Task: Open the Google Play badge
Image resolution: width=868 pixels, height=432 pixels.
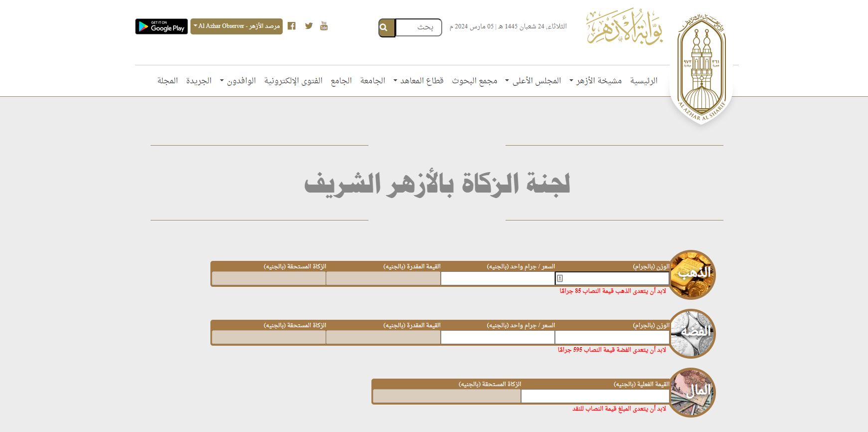Action: pyautogui.click(x=162, y=26)
